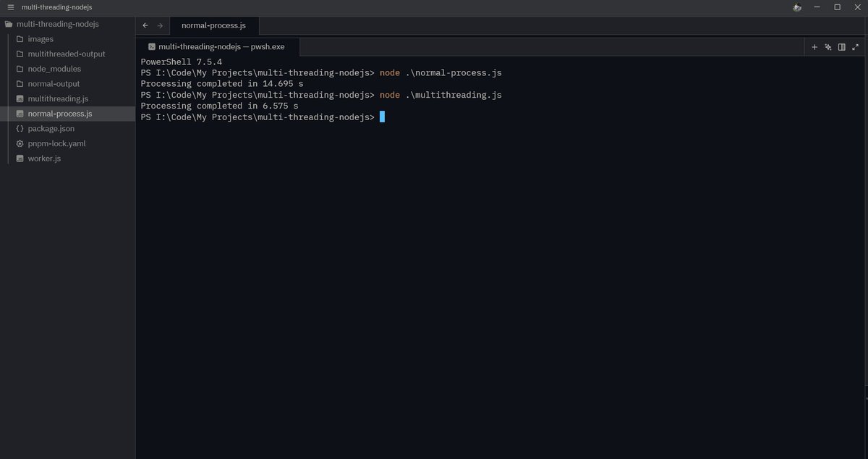Image resolution: width=868 pixels, height=459 pixels.
Task: Maximize the editor window
Action: click(837, 7)
